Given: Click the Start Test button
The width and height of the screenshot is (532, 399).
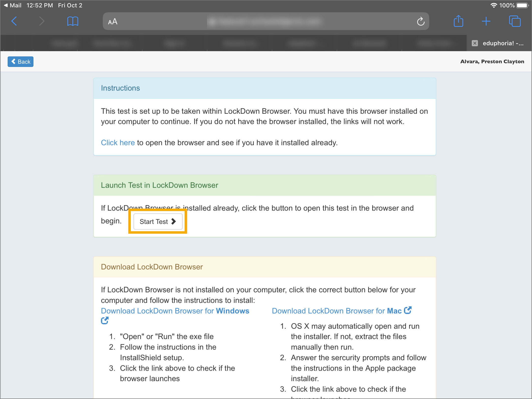Looking at the screenshot, I should pyautogui.click(x=158, y=221).
